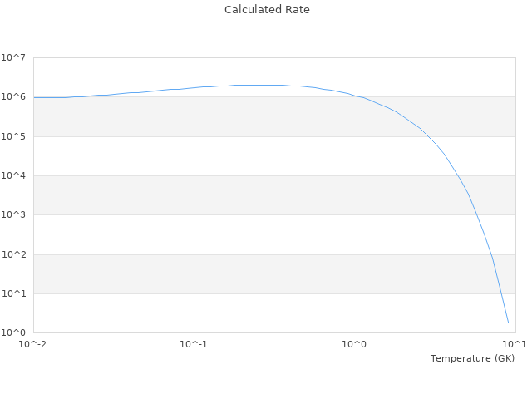Click the 10^5 y-axis tick label
The width and height of the screenshot is (532, 399).
point(13,136)
